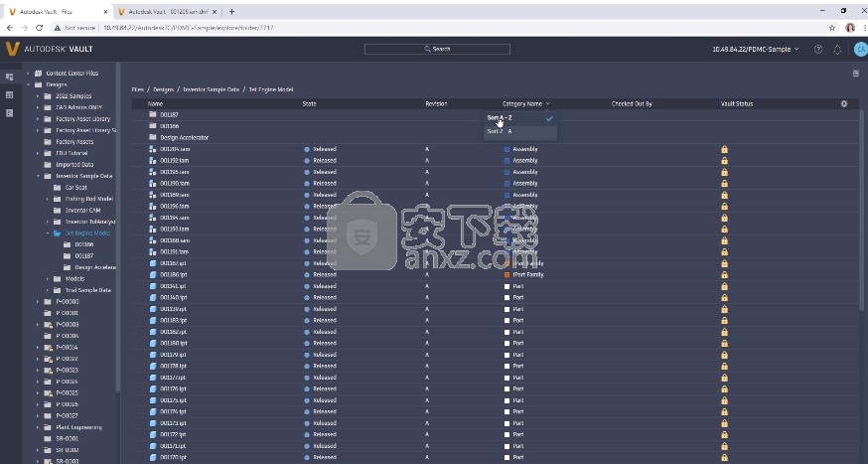Click the Jet Engine Model breadcrumb
Screen dimensions: 868x464
tap(271, 89)
